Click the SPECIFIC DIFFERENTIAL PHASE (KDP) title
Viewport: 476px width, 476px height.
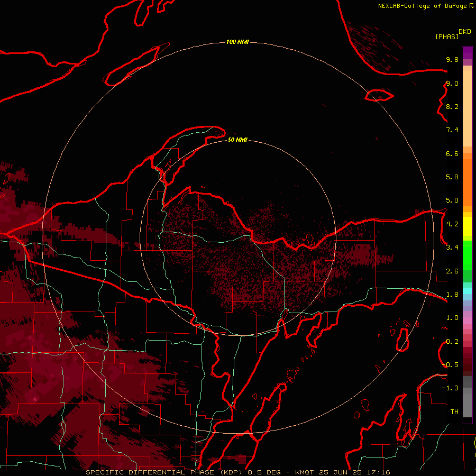click(166, 472)
